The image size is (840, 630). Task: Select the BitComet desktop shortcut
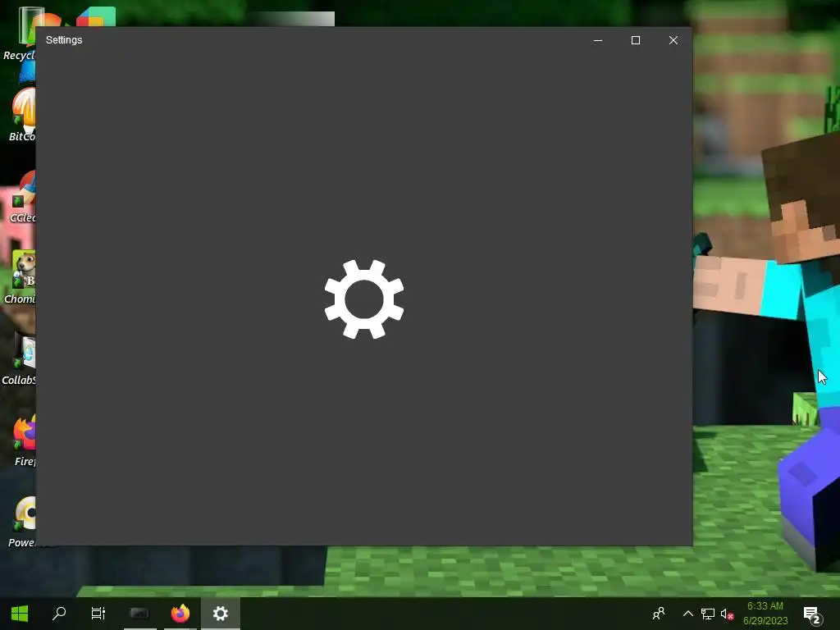(21, 115)
